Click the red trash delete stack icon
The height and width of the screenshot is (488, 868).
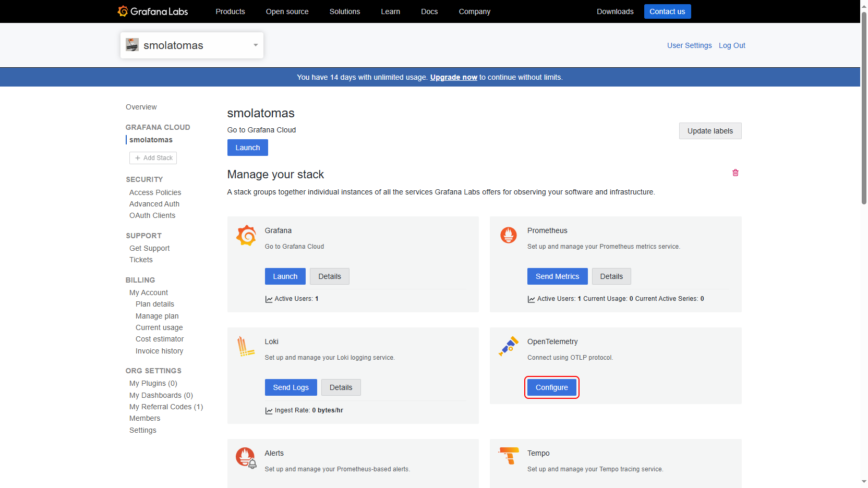pos(736,173)
